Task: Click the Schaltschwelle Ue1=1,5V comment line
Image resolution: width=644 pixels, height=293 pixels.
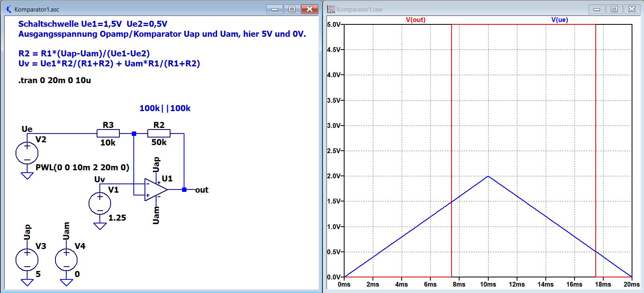Action: [93, 24]
